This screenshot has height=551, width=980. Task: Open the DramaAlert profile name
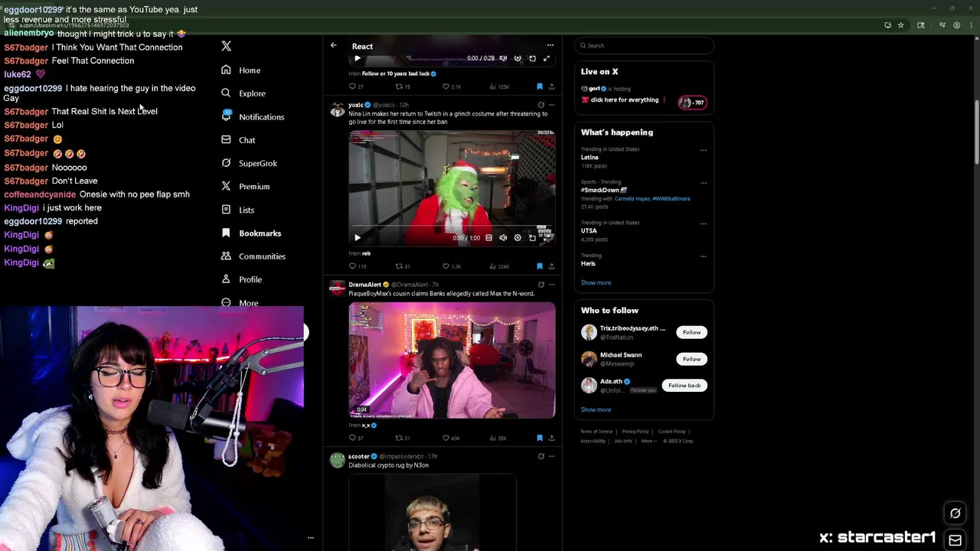coord(364,285)
